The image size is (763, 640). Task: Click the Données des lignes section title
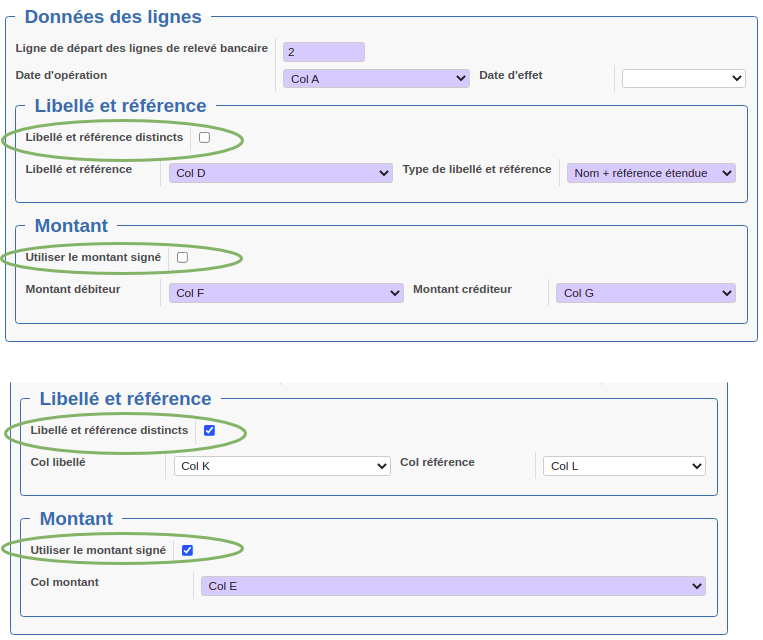click(x=113, y=17)
